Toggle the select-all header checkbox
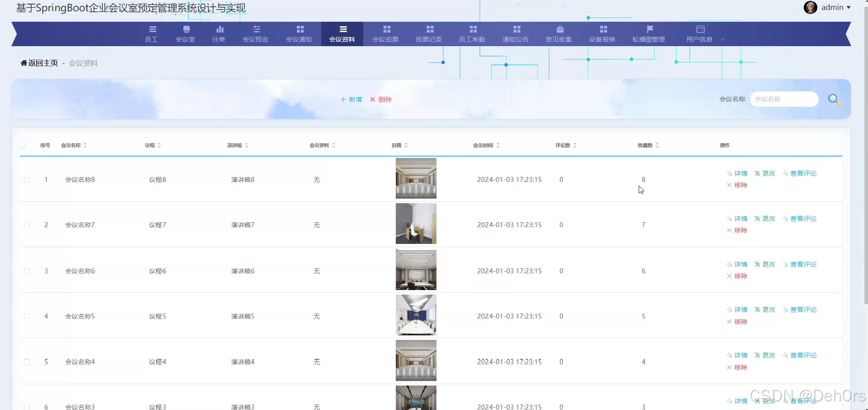Viewport: 868px width, 410px height. pos(23,146)
